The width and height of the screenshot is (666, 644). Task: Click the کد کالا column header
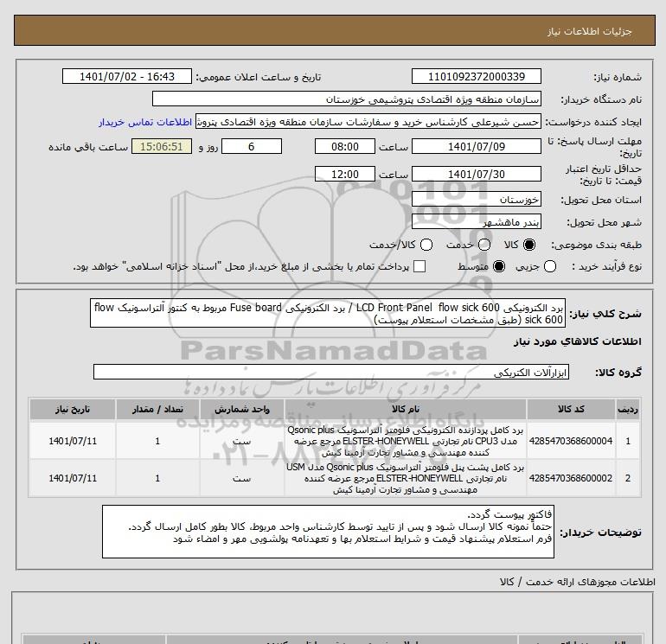click(x=571, y=409)
